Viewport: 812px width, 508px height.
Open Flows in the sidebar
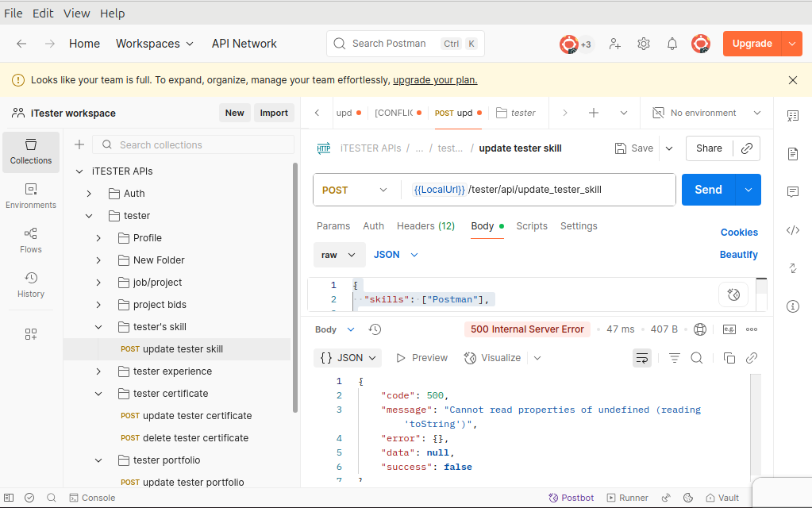pos(31,240)
